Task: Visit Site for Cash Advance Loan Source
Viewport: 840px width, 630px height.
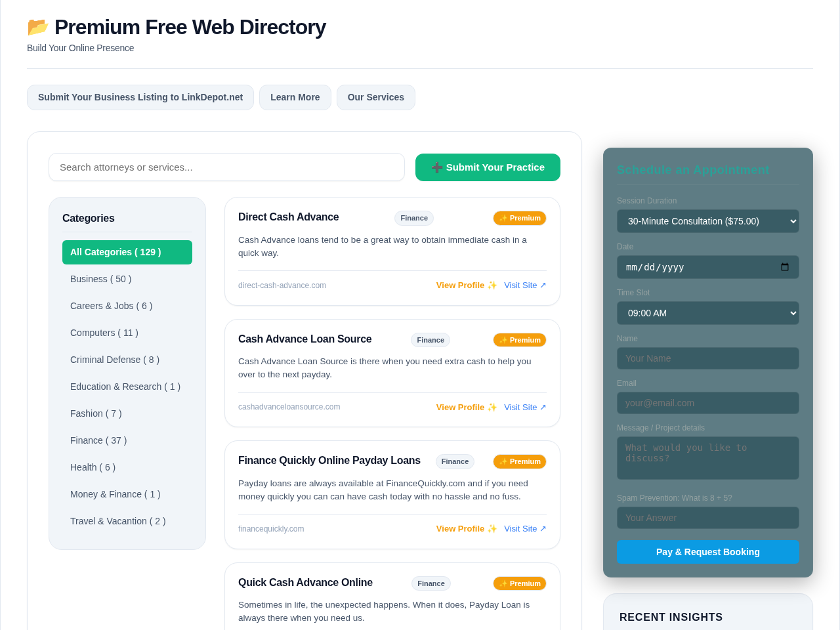Action: (x=525, y=408)
